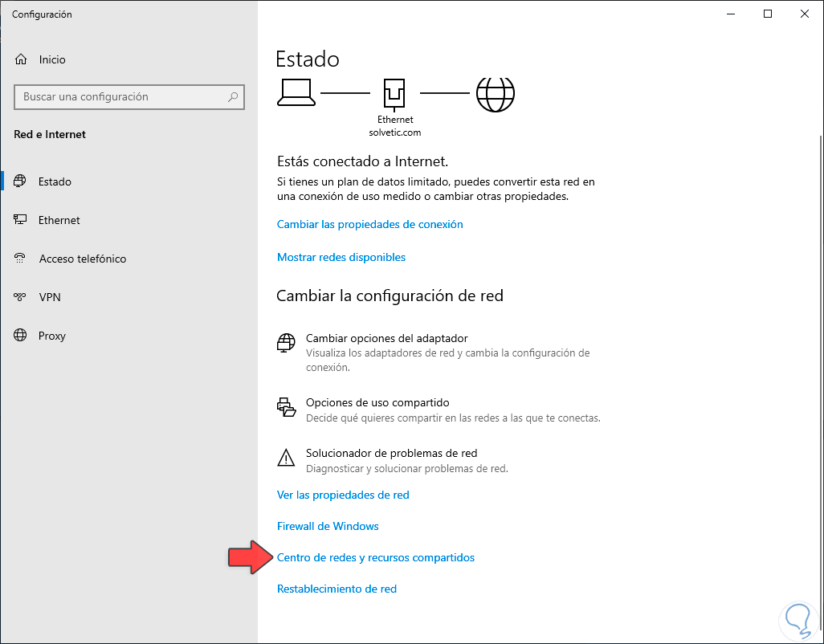Focus the Buscar una configuración search box
This screenshot has height=644, width=824.
pos(129,96)
